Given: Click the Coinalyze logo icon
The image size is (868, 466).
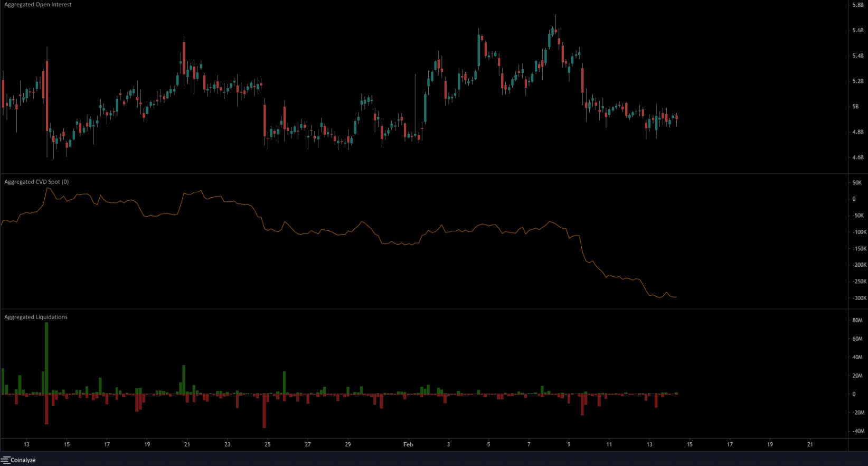Looking at the screenshot, I should 5,460.
